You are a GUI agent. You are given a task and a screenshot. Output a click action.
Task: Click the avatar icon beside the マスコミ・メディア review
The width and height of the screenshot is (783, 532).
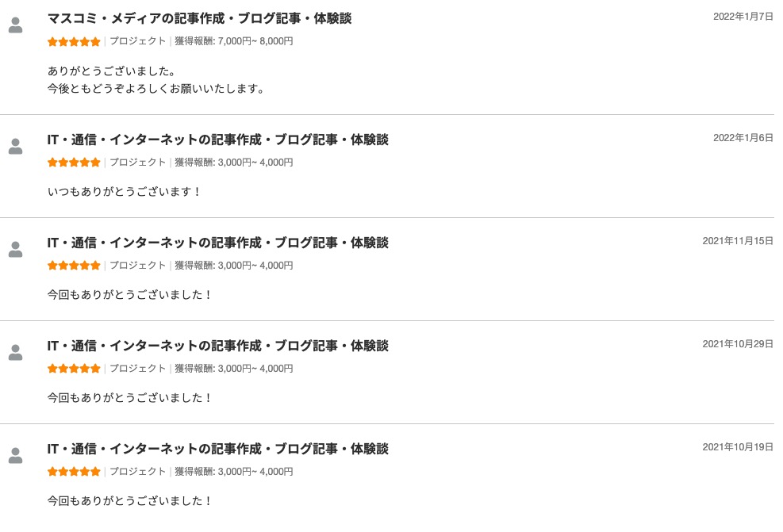click(x=15, y=25)
